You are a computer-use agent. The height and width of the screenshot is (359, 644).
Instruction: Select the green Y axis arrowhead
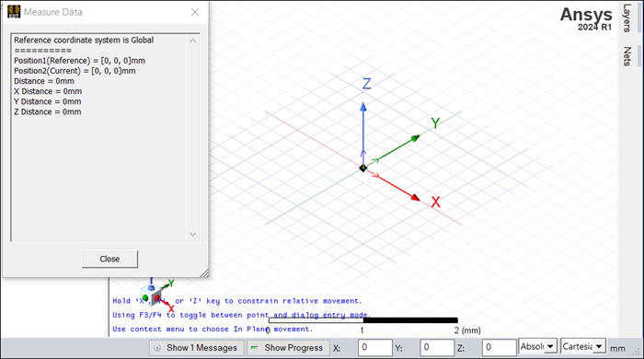[x=416, y=138]
